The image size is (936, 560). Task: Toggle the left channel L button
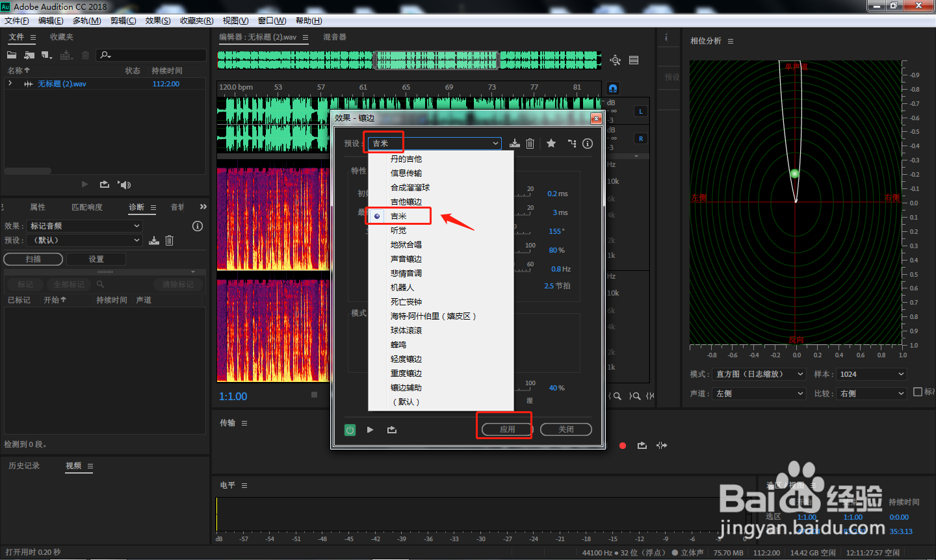[641, 111]
